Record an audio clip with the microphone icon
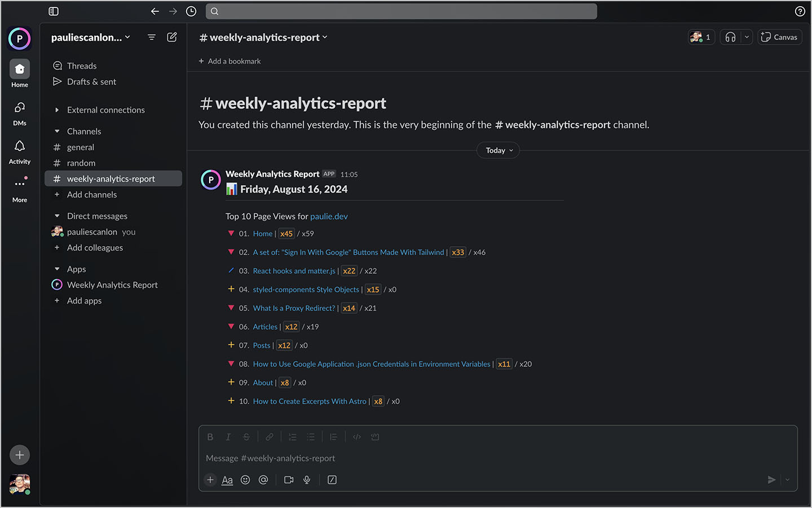This screenshot has height=508, width=812. click(x=306, y=479)
